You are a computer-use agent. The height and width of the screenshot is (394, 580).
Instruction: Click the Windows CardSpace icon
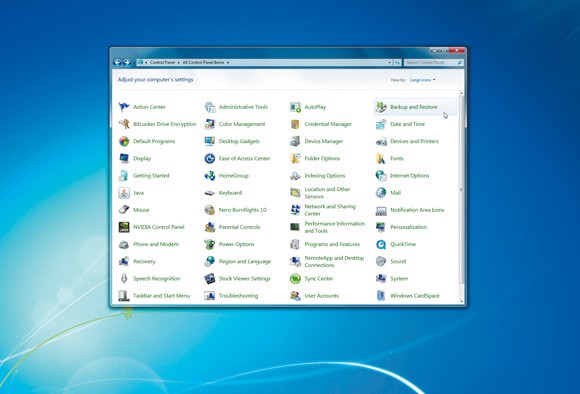coord(381,296)
